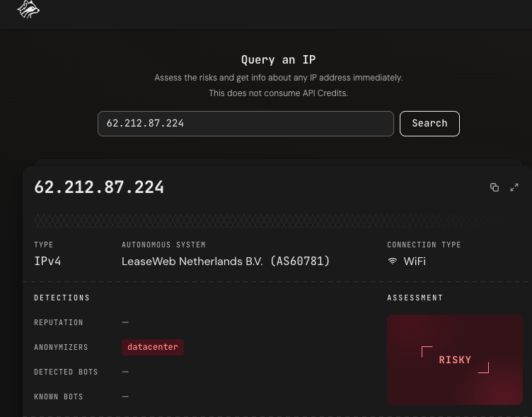Copy the IP result with copy icon

[x=495, y=187]
